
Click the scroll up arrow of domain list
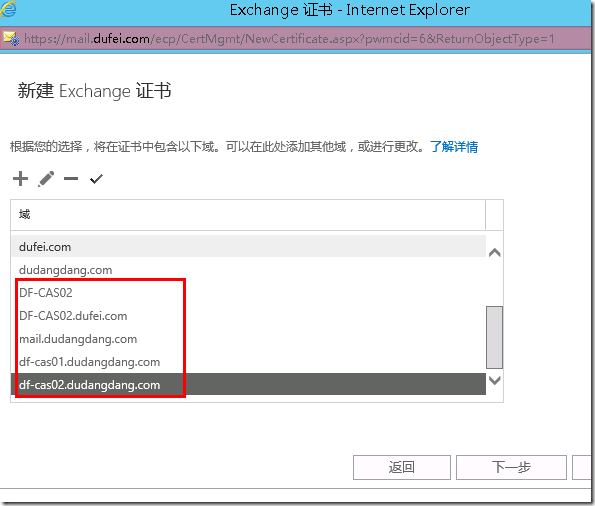tap(494, 252)
